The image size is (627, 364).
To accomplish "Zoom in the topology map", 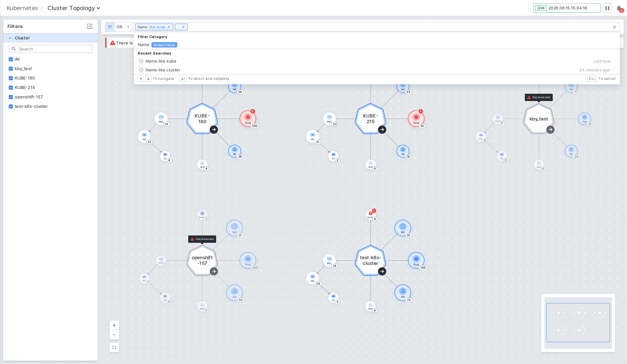I will [x=114, y=325].
